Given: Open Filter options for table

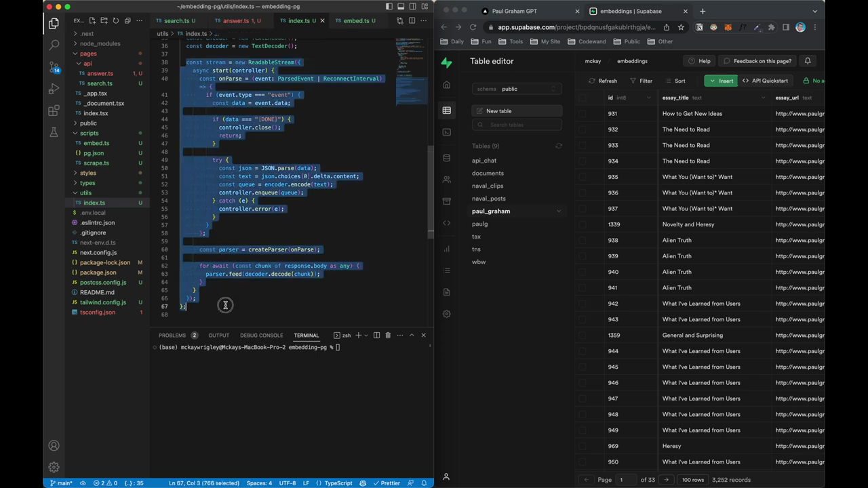Looking at the screenshot, I should [x=642, y=81].
